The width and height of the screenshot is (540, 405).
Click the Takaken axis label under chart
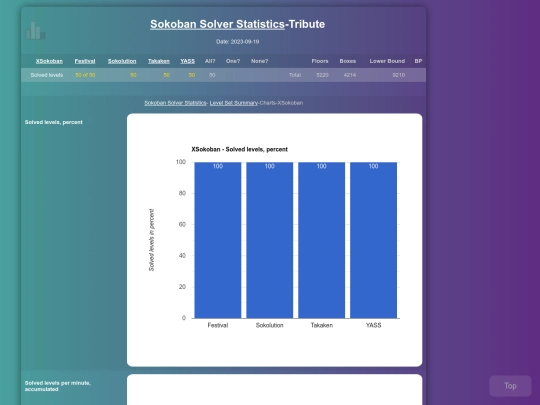(x=322, y=325)
